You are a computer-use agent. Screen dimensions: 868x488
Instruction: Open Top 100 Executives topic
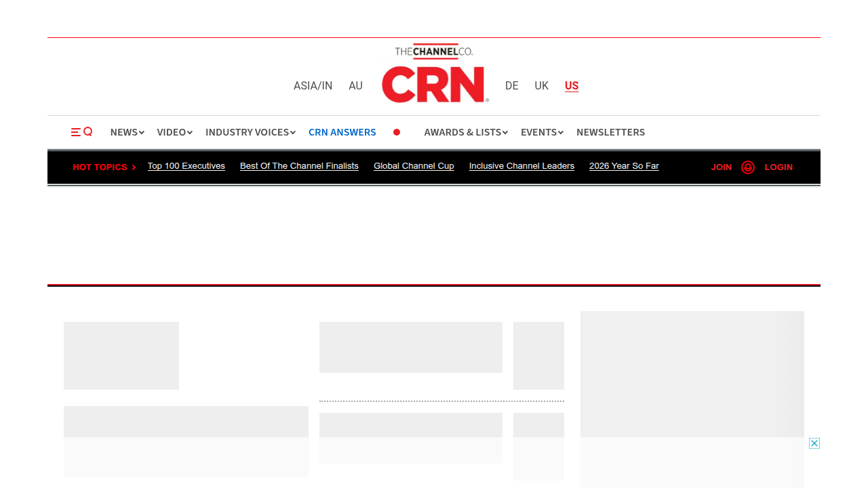point(186,166)
